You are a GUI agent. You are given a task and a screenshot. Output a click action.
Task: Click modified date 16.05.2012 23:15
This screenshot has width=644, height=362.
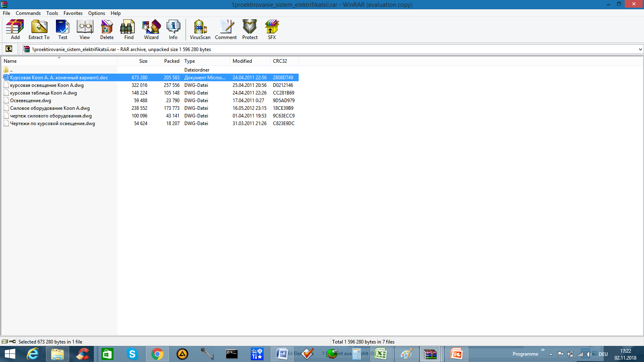tap(250, 108)
